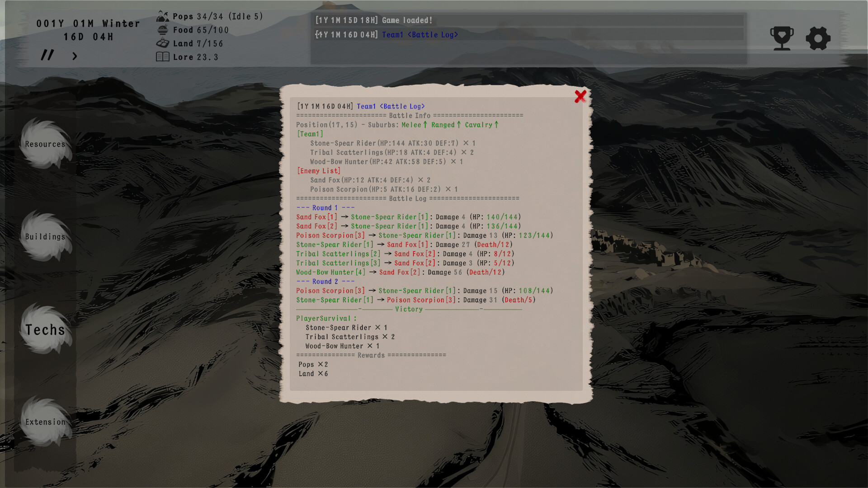Advance time using the arrow control
This screenshot has height=488, width=868.
tap(74, 56)
